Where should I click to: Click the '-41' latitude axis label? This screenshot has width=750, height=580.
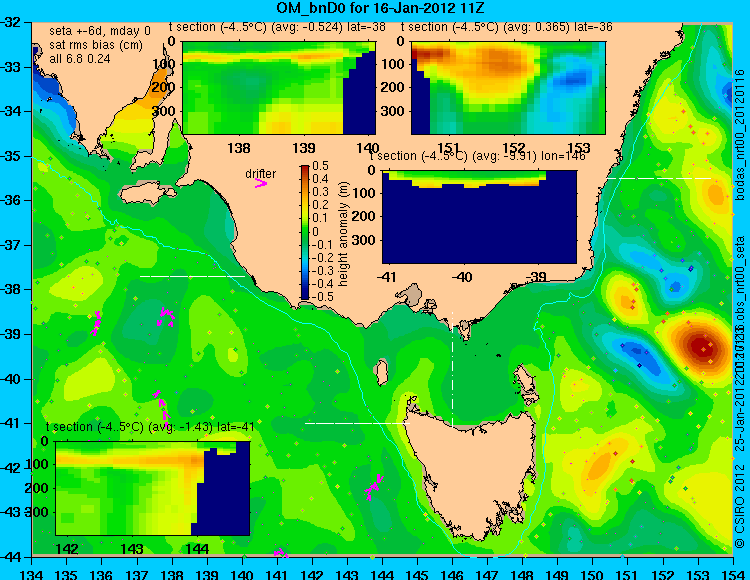pyautogui.click(x=11, y=423)
